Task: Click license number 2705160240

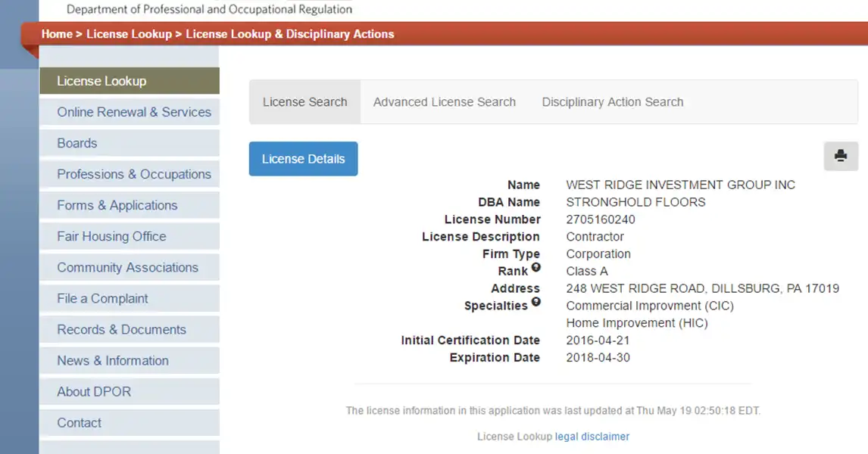Action: click(601, 219)
